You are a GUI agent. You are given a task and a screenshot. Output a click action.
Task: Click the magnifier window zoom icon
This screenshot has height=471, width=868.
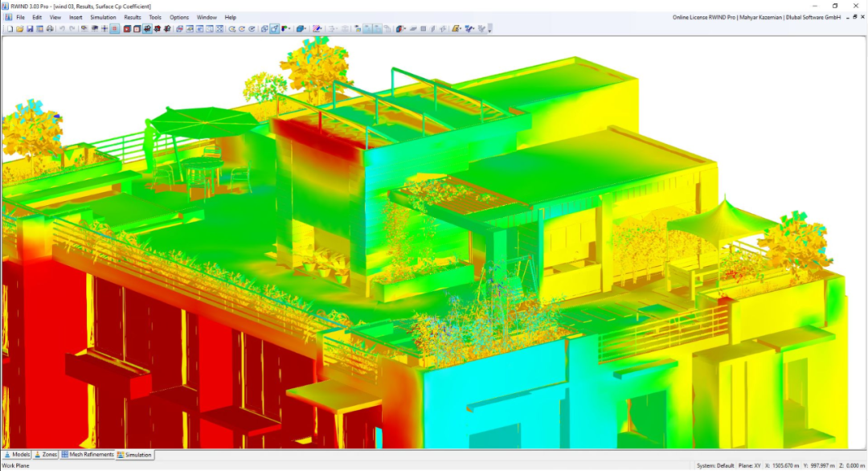pyautogui.click(x=210, y=29)
